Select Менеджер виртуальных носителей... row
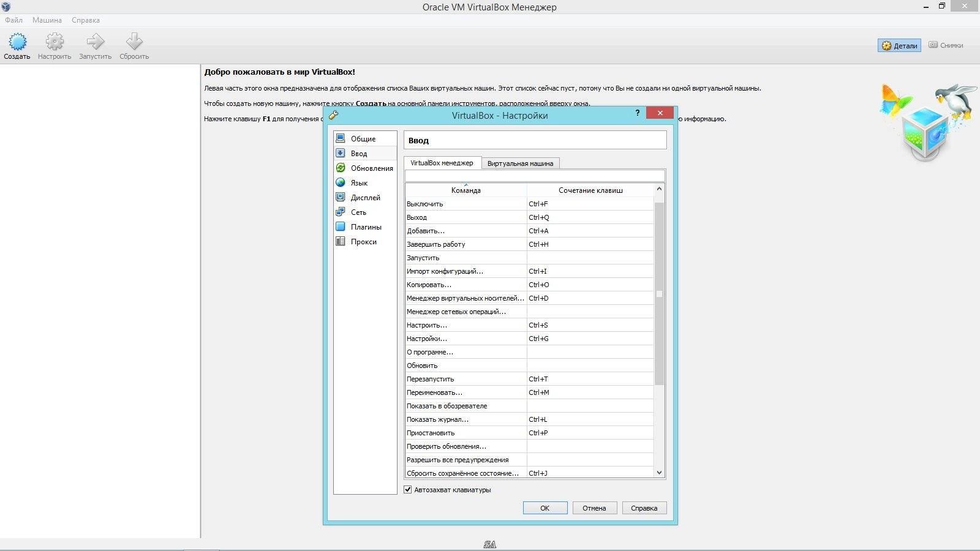980x551 pixels. [530, 298]
